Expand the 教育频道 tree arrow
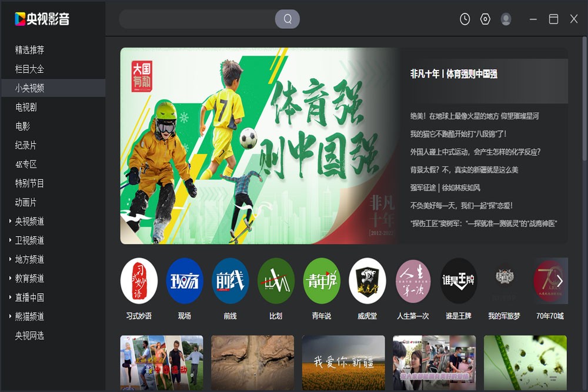This screenshot has height=392, width=588. (10, 279)
